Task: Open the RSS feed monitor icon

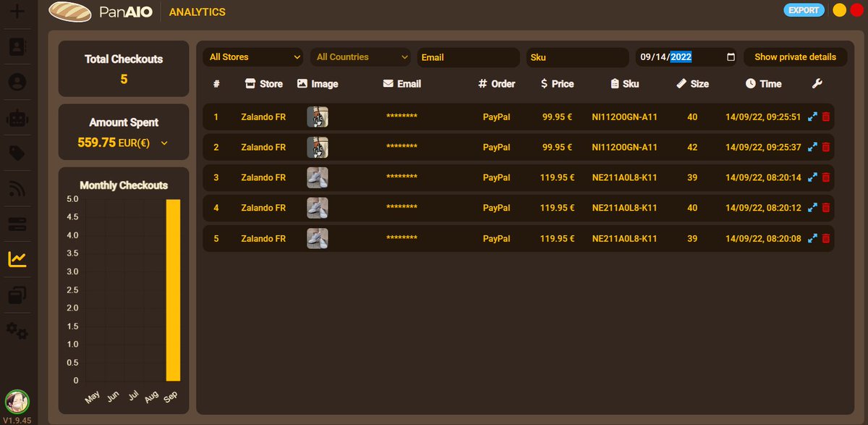Action: [17, 189]
